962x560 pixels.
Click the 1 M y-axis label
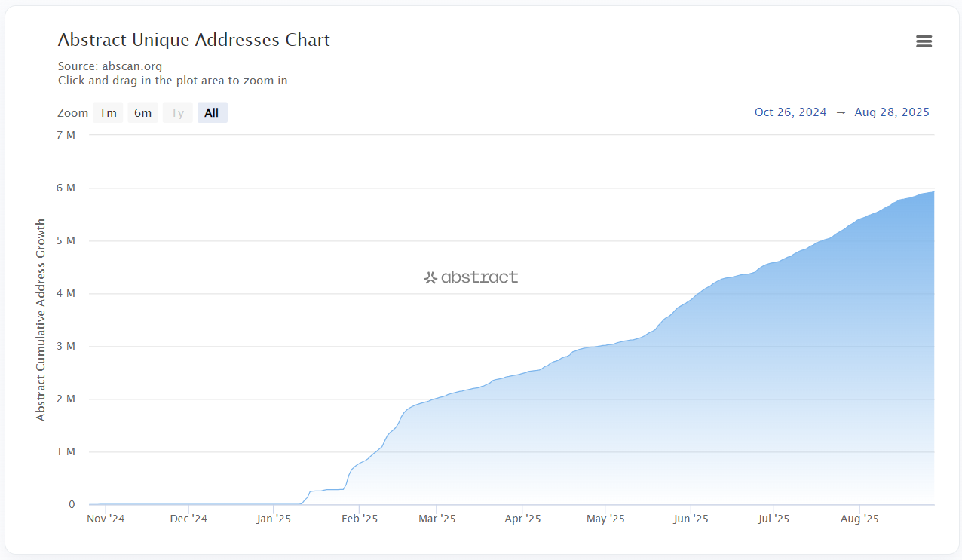coord(66,451)
